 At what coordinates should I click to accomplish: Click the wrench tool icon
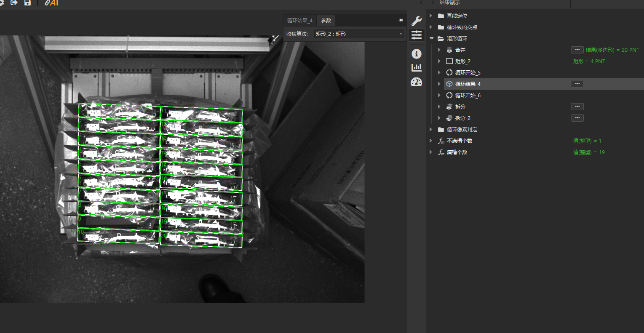(x=416, y=21)
